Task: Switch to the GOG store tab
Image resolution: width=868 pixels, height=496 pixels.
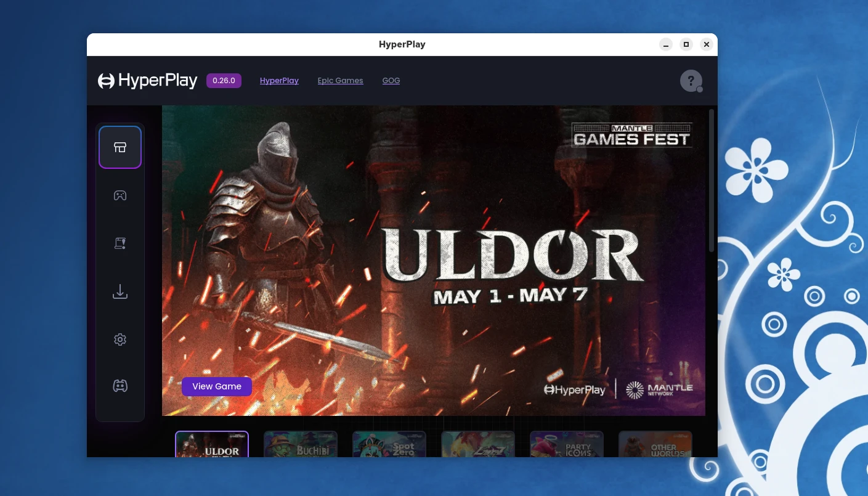Action: (391, 81)
